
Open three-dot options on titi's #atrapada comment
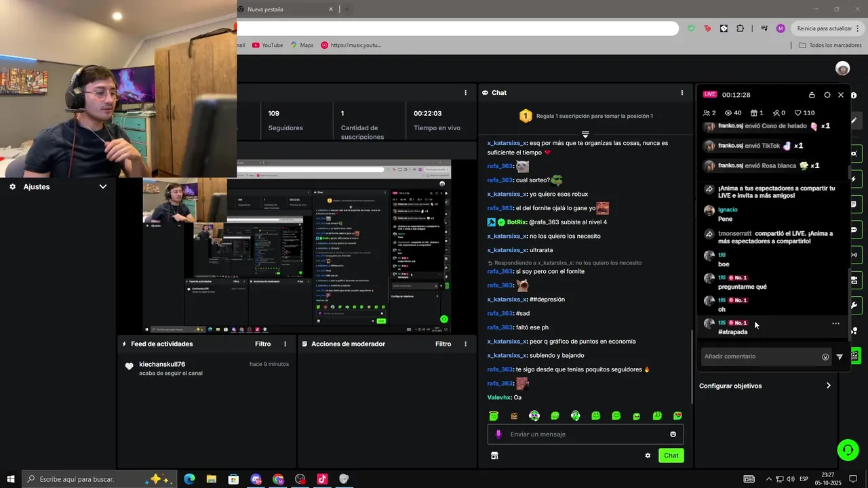[x=835, y=324]
